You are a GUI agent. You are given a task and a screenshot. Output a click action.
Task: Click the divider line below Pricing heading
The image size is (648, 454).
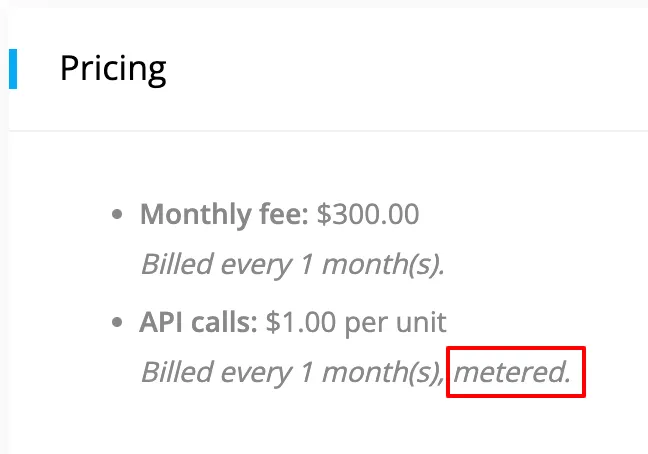(328, 131)
